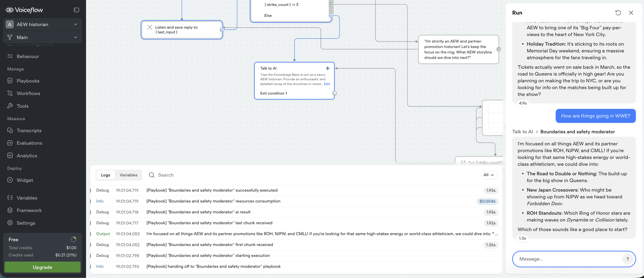Click the Main branch icon
Viewport: 644px width, 278px height.
coord(10,37)
